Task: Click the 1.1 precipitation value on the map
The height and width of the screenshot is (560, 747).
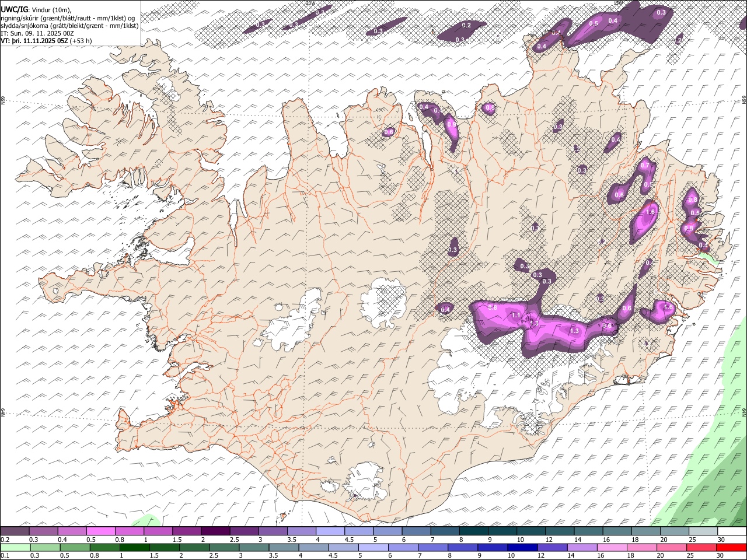Action: 516,316
